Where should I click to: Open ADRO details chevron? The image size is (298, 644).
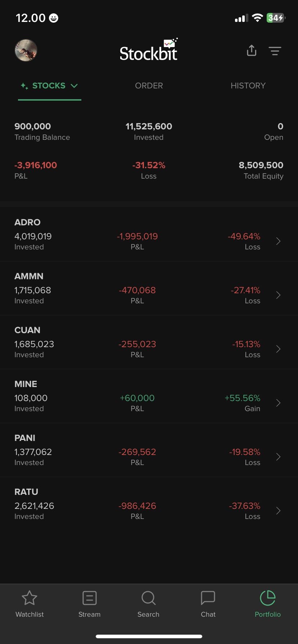(x=278, y=241)
